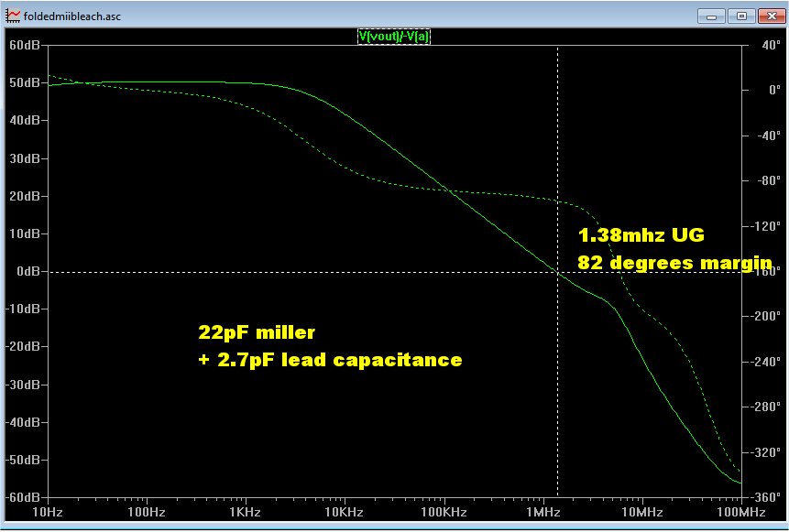Viewport: 789px width, 532px height.
Task: Click the 0dB gain axis label
Action: click(28, 272)
